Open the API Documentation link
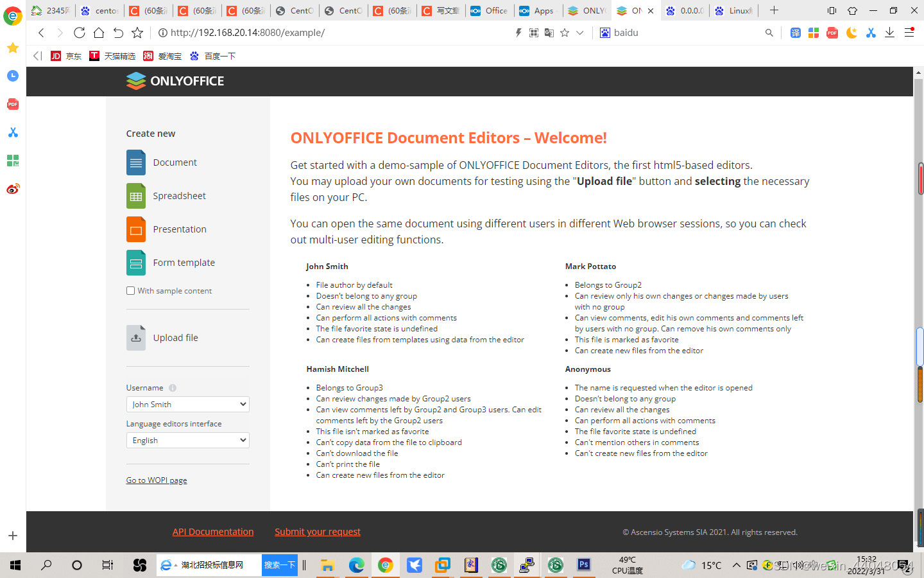 (213, 532)
